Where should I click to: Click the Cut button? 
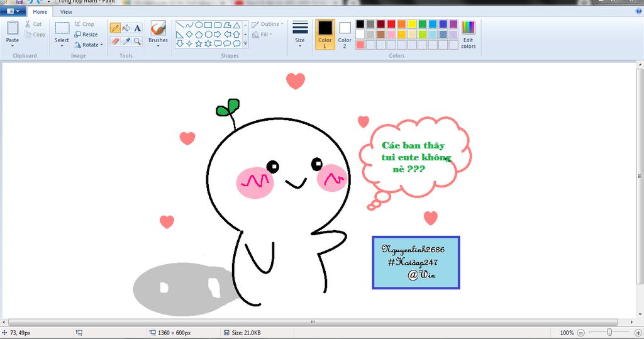tap(33, 25)
